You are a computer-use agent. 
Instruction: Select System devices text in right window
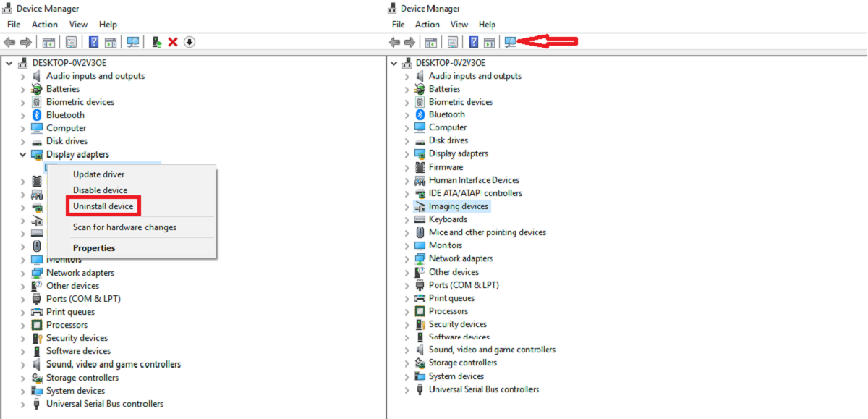point(456,376)
